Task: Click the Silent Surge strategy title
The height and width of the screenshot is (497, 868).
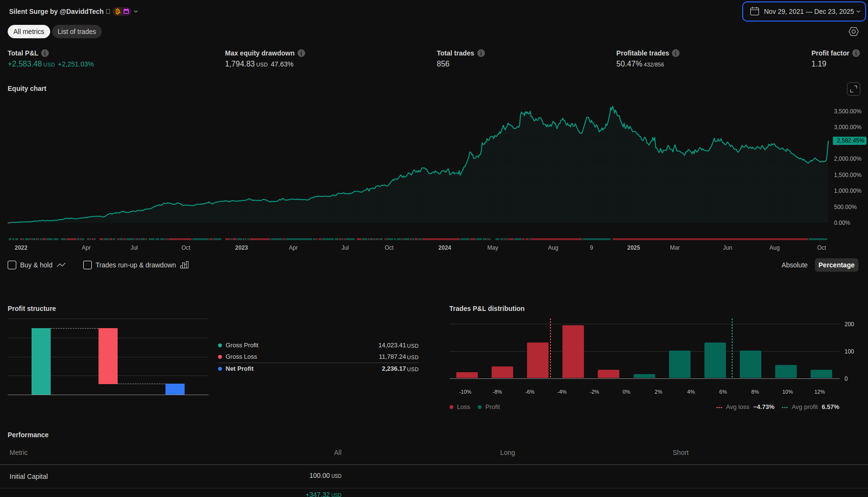Action: tap(56, 11)
